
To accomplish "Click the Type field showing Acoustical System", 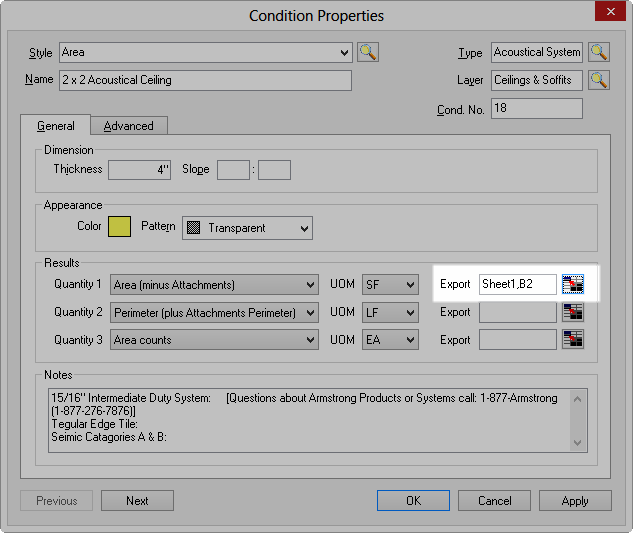I will (x=537, y=52).
